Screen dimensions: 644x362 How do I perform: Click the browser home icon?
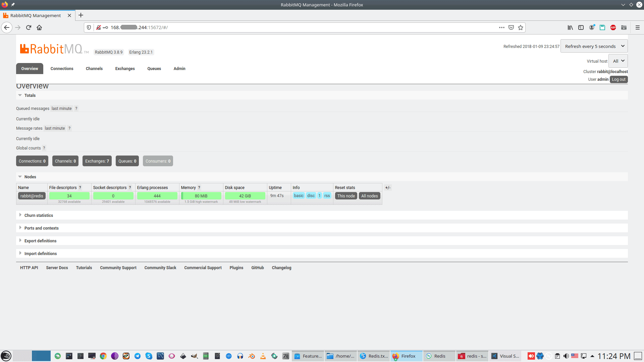[x=39, y=27]
